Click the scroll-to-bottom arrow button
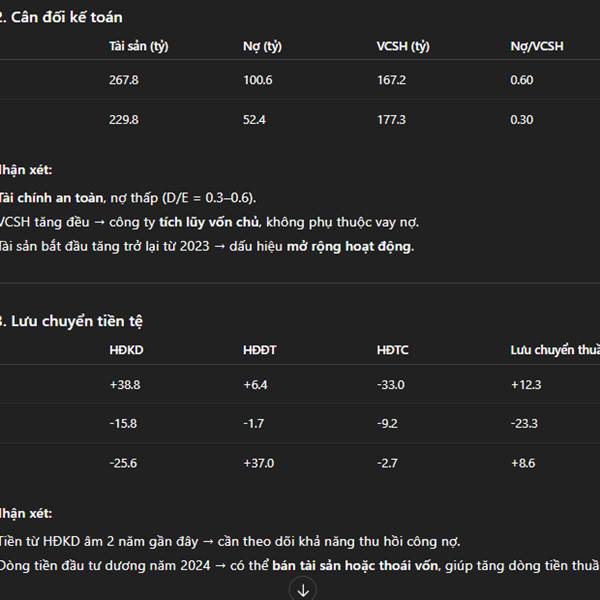 [x=303, y=590]
